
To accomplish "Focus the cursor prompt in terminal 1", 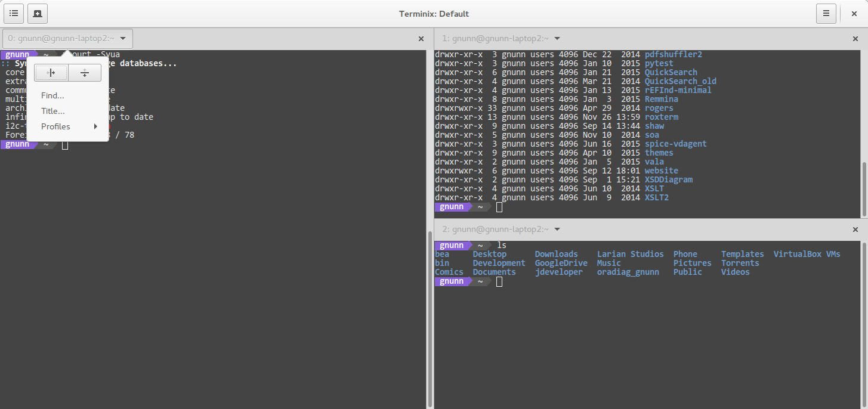I will pyautogui.click(x=499, y=207).
